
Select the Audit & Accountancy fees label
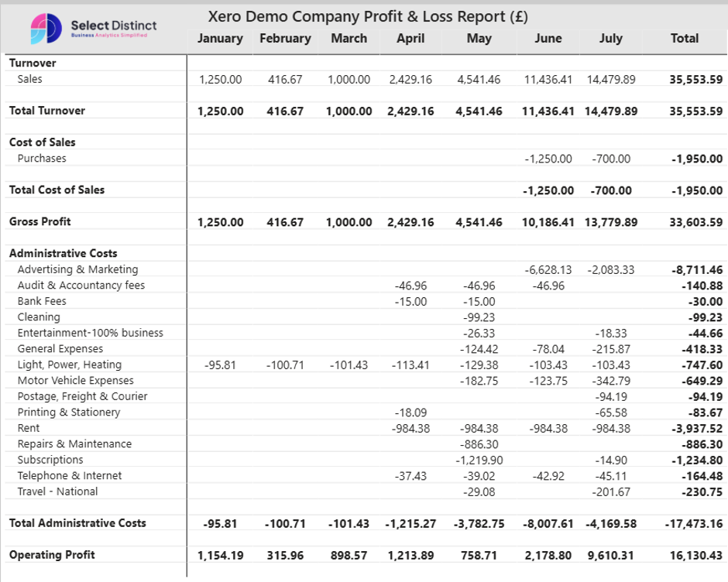click(81, 285)
